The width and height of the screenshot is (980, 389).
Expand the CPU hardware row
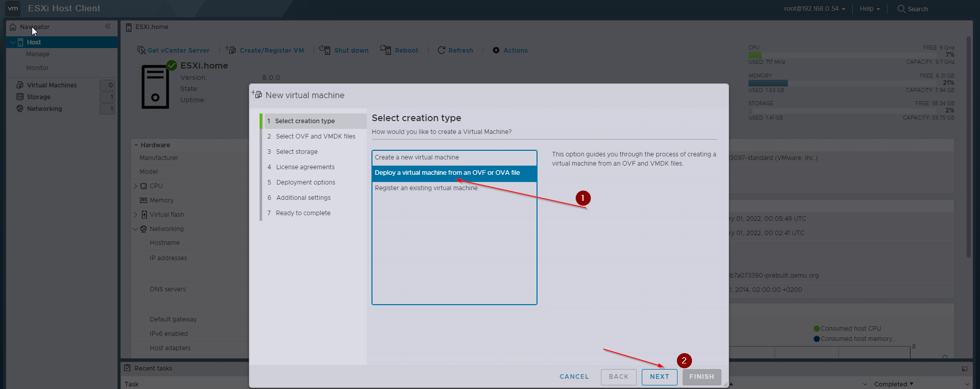tap(135, 186)
